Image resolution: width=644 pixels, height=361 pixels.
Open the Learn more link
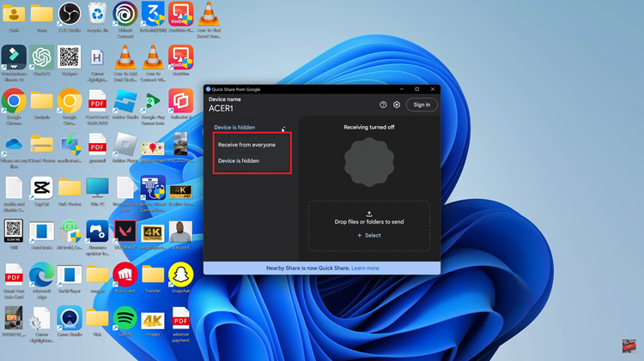(365, 268)
